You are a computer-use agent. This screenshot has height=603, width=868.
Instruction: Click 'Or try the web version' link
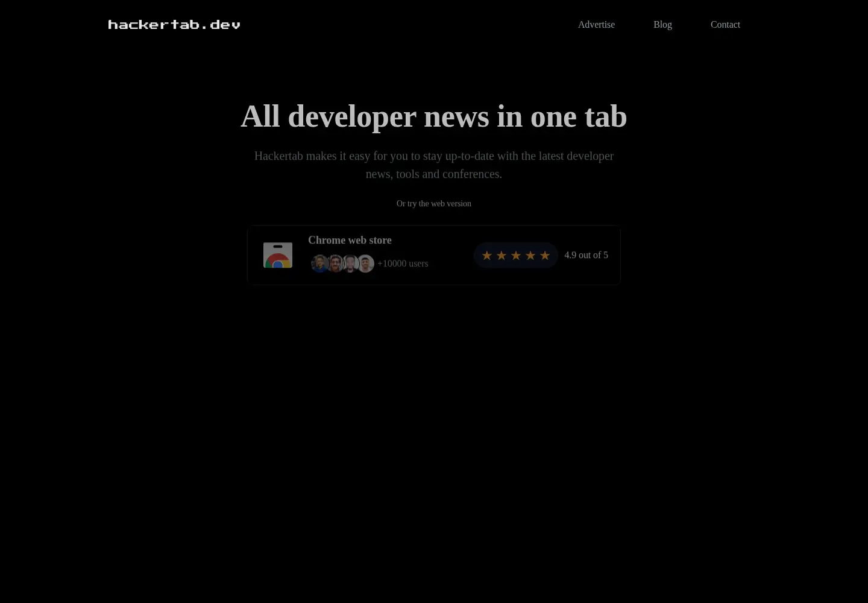coord(434,204)
